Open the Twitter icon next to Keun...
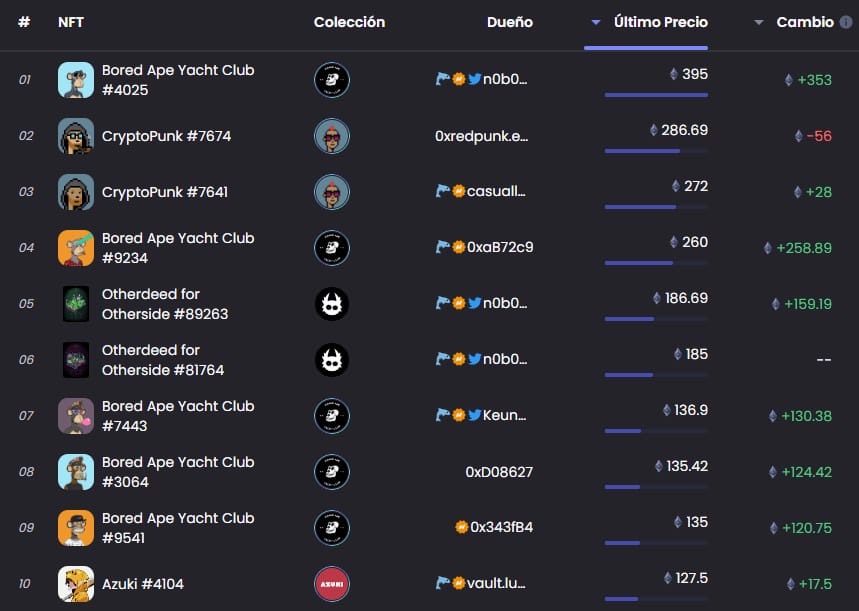The image size is (859, 611). click(474, 415)
